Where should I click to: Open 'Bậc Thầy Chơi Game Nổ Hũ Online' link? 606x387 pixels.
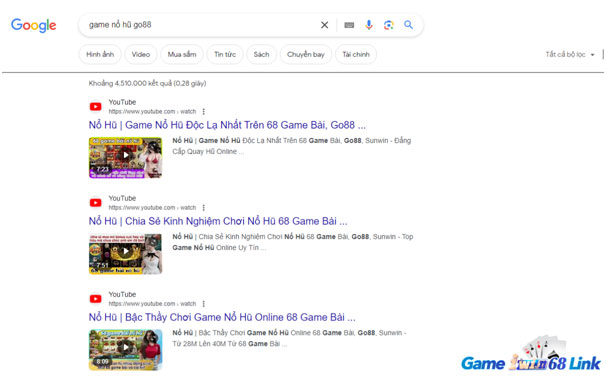click(222, 317)
